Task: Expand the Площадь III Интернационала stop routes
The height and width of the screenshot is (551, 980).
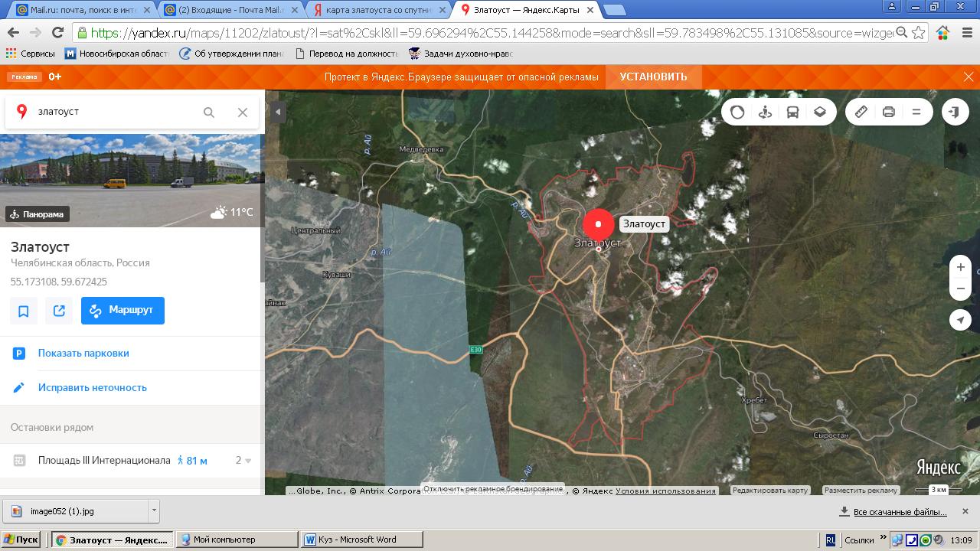Action: click(243, 461)
